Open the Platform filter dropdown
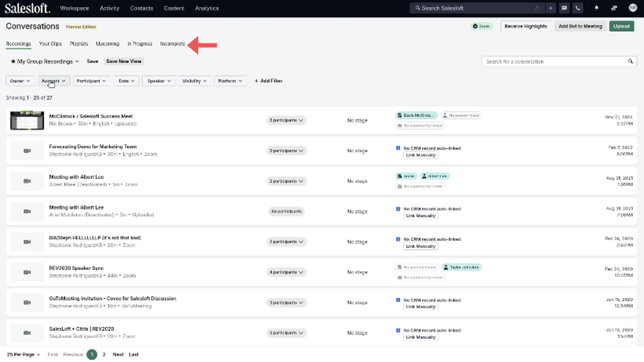This screenshot has height=362, width=644. tap(230, 81)
